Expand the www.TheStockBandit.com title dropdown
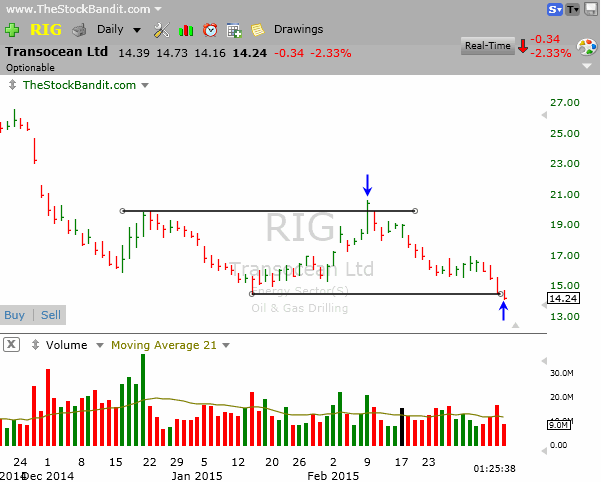This screenshot has width=601, height=482. (x=158, y=9)
